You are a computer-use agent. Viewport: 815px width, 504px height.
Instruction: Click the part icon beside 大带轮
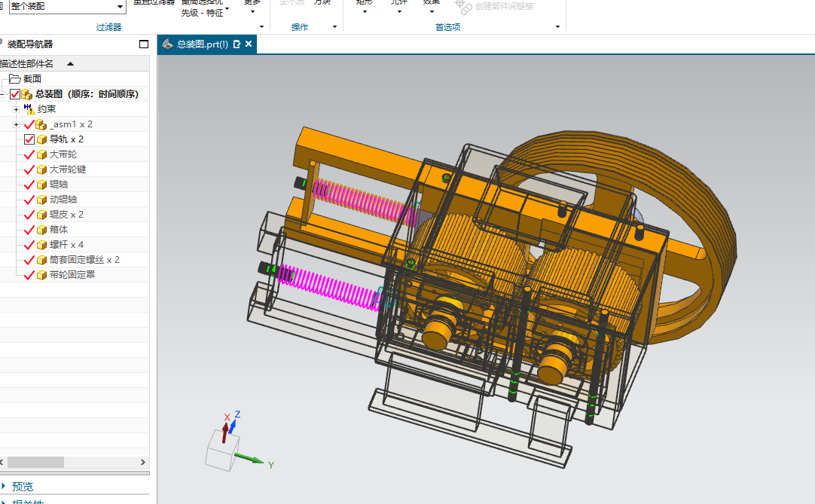(42, 154)
